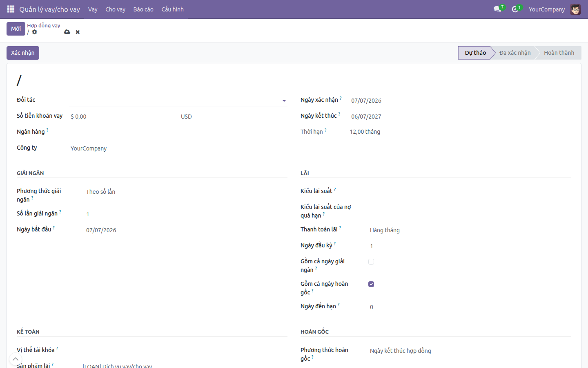This screenshot has height=368, width=588.
Task: Open the USD currency selector
Action: tap(233, 117)
